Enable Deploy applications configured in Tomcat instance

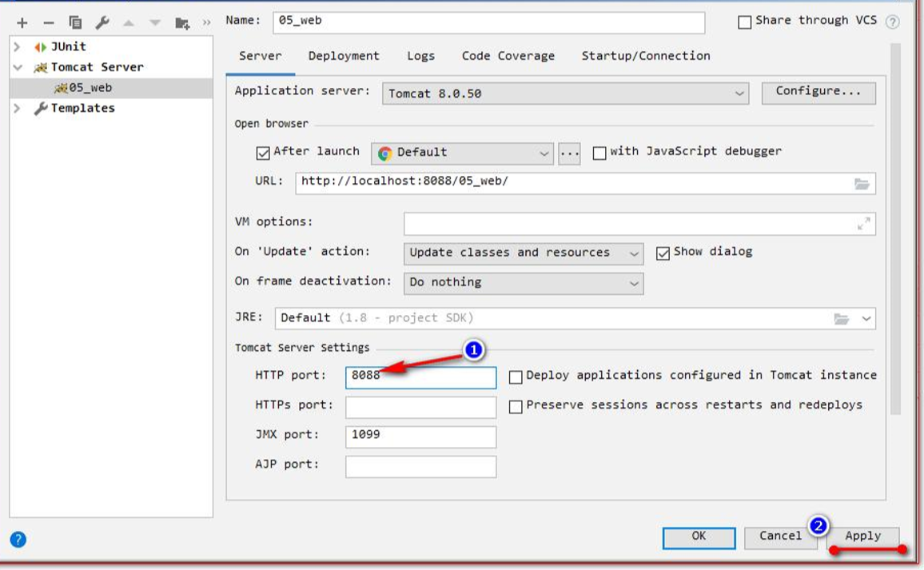pos(516,377)
